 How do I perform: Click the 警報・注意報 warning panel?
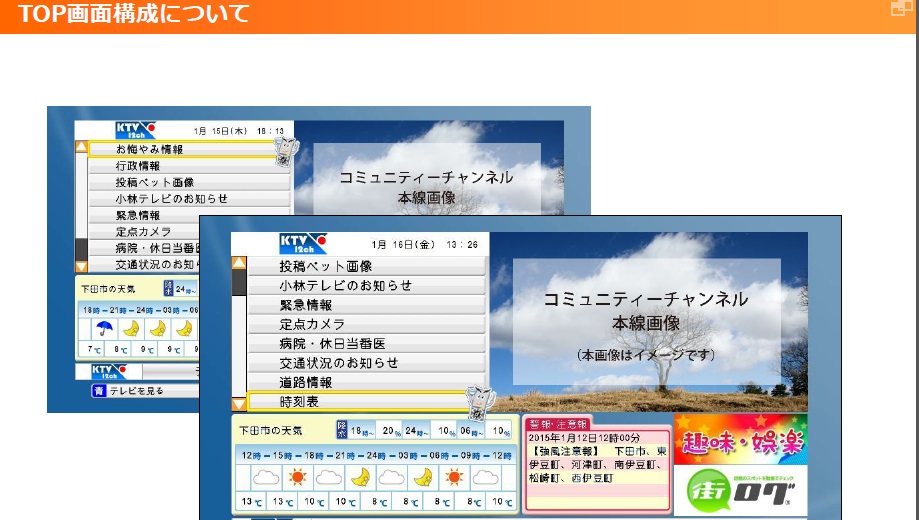click(x=596, y=465)
